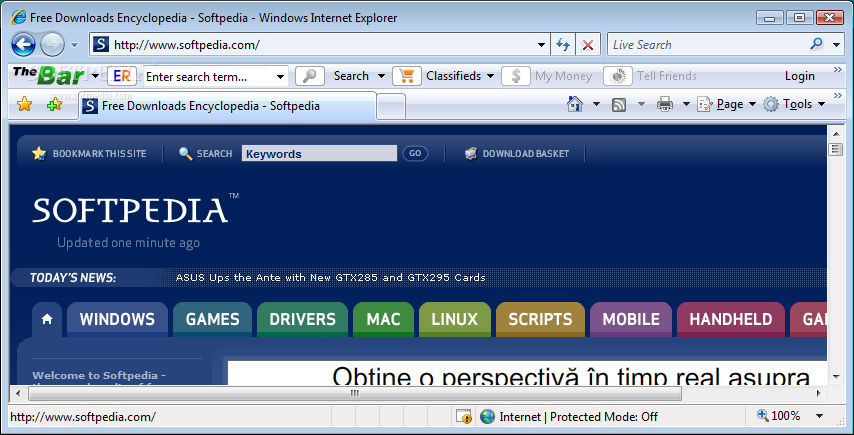Click the red Stop loading icon
Image resolution: width=854 pixels, height=435 pixels.
pyautogui.click(x=588, y=45)
